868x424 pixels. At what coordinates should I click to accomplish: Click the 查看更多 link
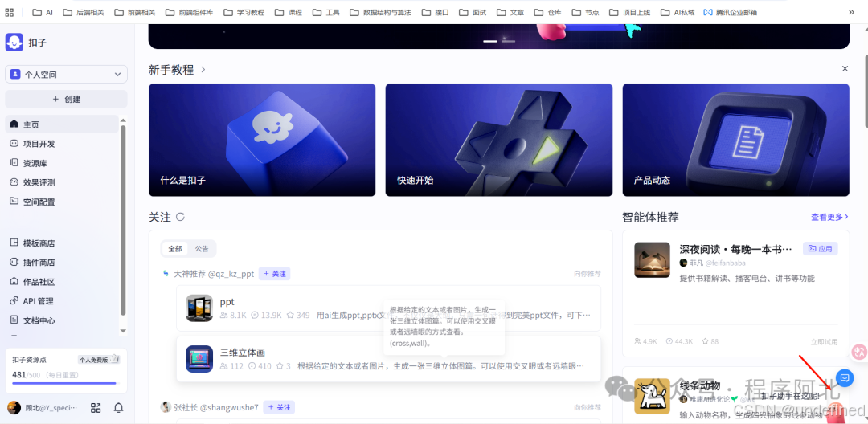pos(829,218)
